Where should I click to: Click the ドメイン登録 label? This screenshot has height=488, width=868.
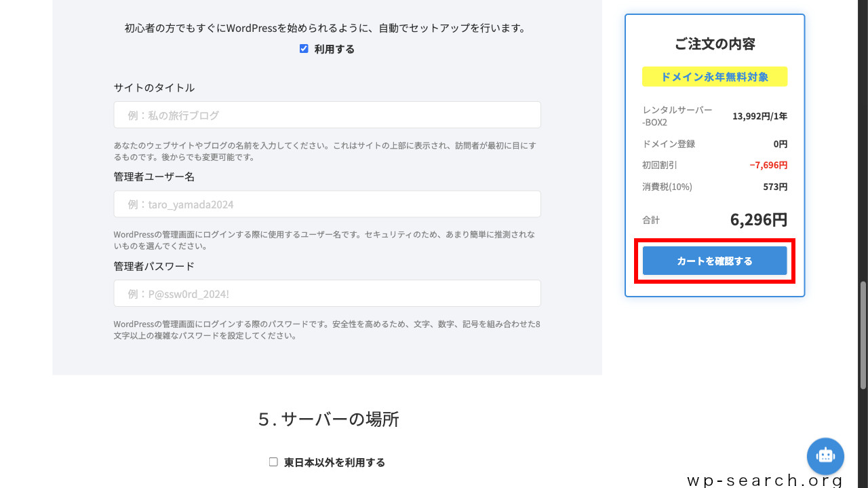pos(669,144)
